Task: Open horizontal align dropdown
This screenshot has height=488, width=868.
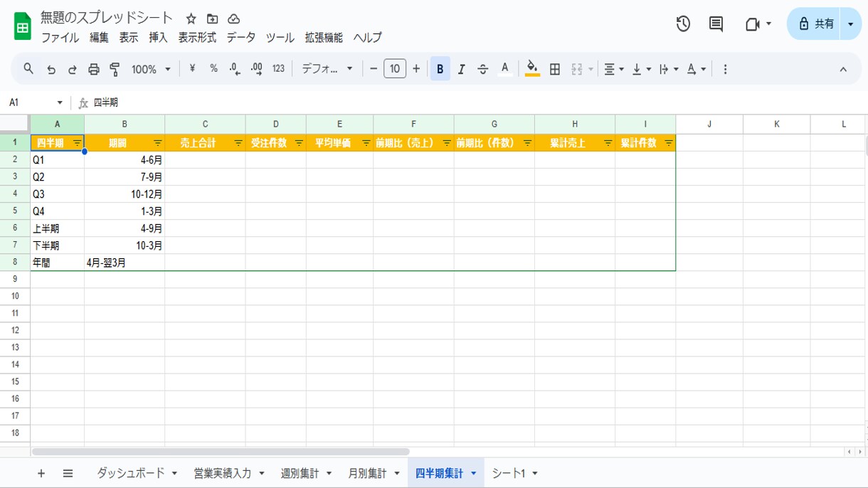Action: pyautogui.click(x=614, y=69)
